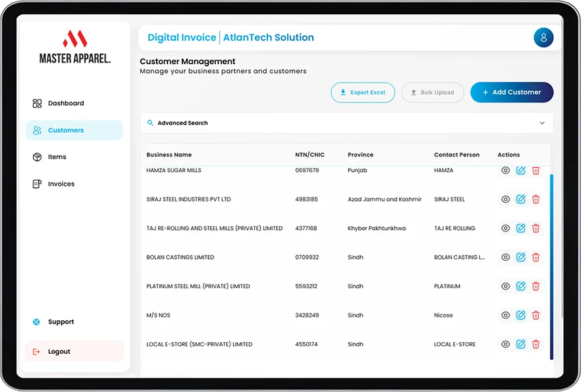Delete TAJ RE-ROLLING AND STEEL MILLS row
Viewport: 581px width, 392px height.
click(x=535, y=228)
